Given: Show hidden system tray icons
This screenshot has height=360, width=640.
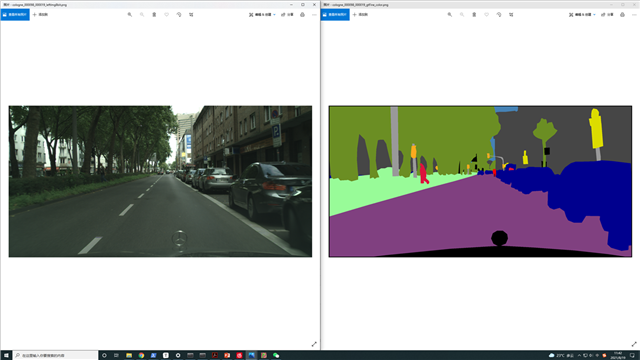Looking at the screenshot, I should [x=579, y=356].
